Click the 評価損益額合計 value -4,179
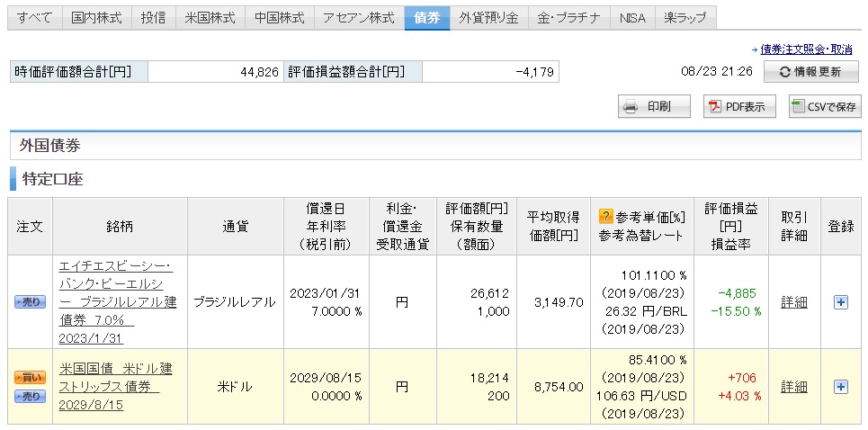The height and width of the screenshot is (430, 868). 534,71
